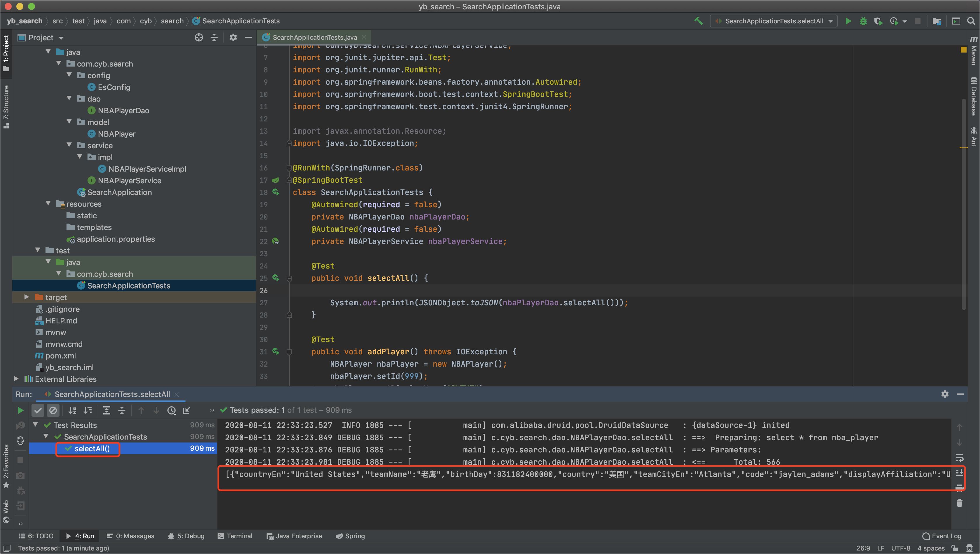Open the Ant tool window
This screenshot has width=980, height=554.
point(974,137)
